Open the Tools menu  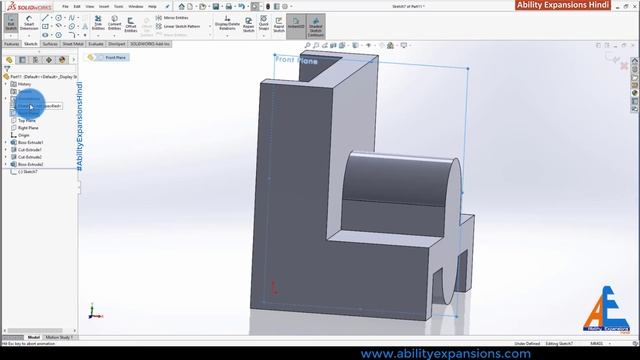click(118, 7)
